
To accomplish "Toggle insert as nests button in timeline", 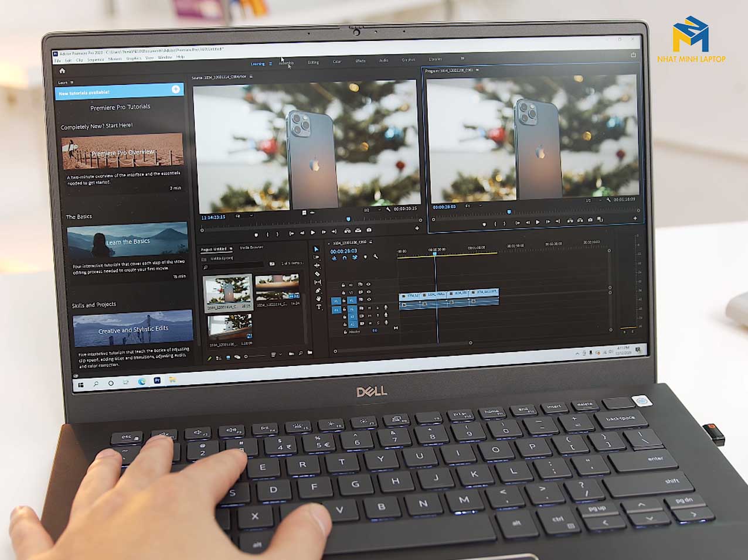I will tap(334, 258).
